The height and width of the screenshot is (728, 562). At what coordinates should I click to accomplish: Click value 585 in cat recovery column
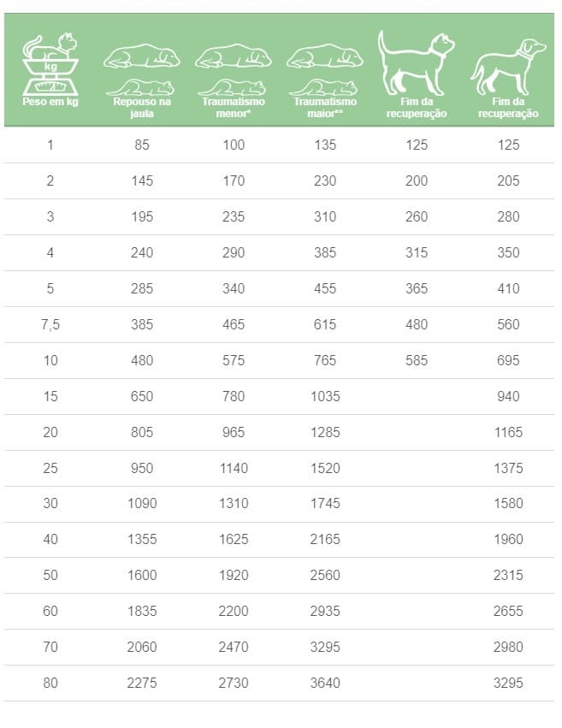click(416, 360)
